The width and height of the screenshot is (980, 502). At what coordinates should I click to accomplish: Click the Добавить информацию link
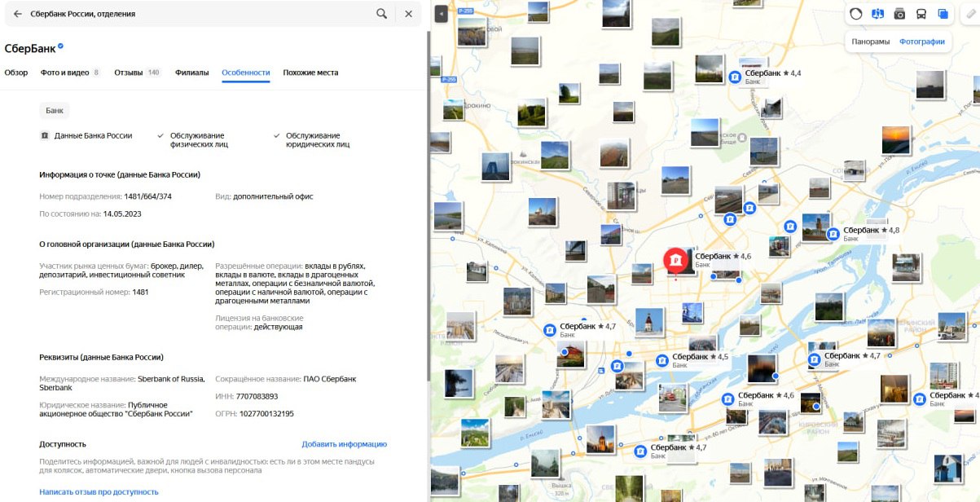[x=344, y=444]
